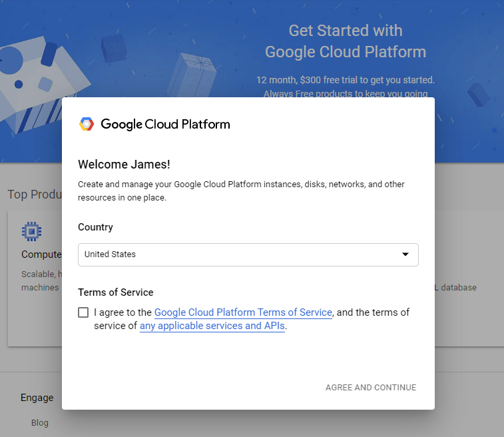Image resolution: width=504 pixels, height=437 pixels.
Task: Click the Engage section heading
Action: [37, 398]
